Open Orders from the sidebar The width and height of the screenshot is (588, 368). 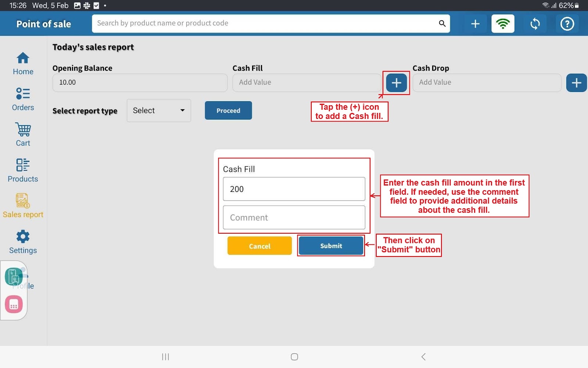tap(23, 99)
